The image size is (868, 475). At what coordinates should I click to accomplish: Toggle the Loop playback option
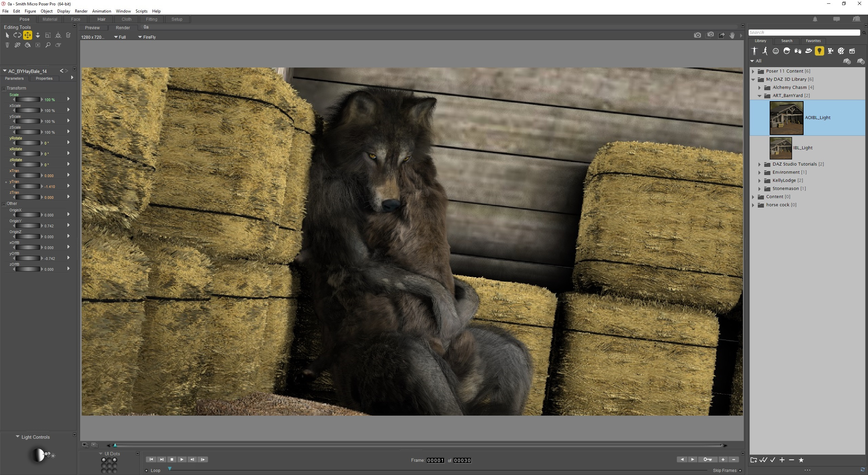(146, 471)
